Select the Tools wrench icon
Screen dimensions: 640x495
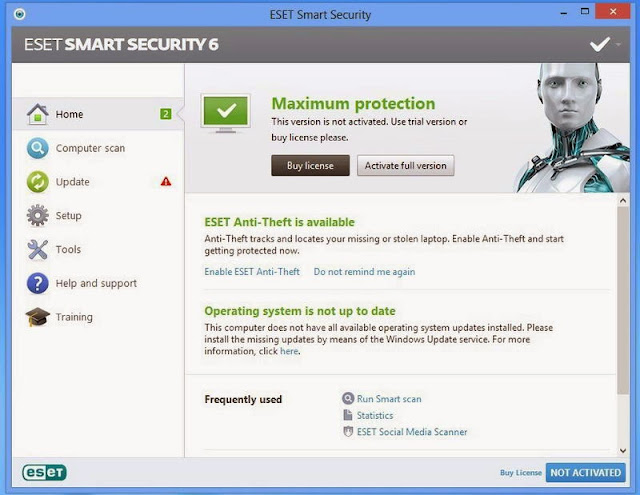tap(38, 249)
